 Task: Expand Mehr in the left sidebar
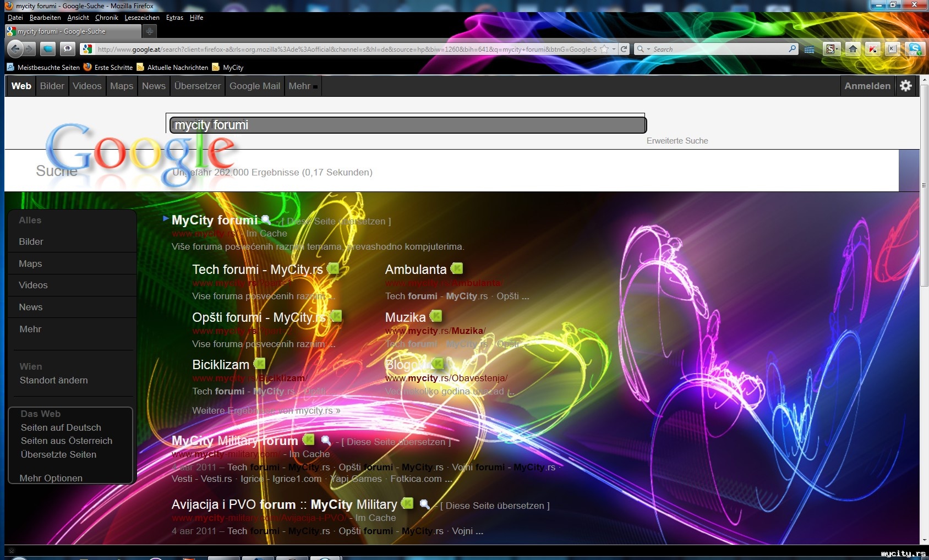click(30, 329)
